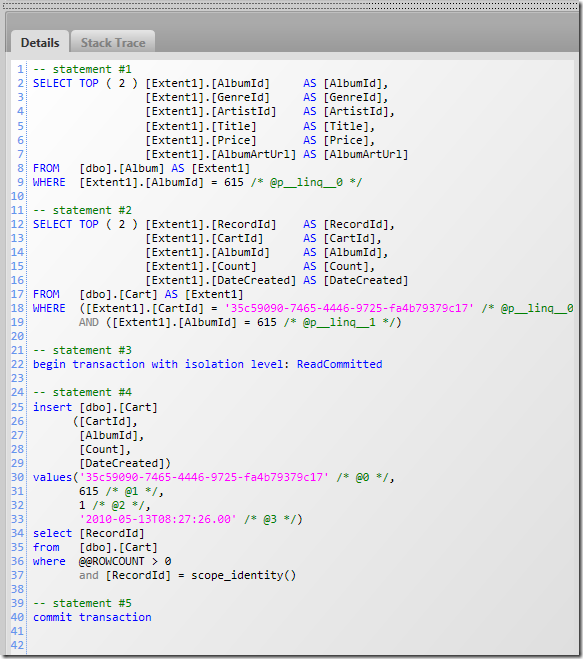Image resolution: width=583 pixels, height=659 pixels.
Task: Click the '-- statement #4' comment line
Action: click(x=82, y=392)
